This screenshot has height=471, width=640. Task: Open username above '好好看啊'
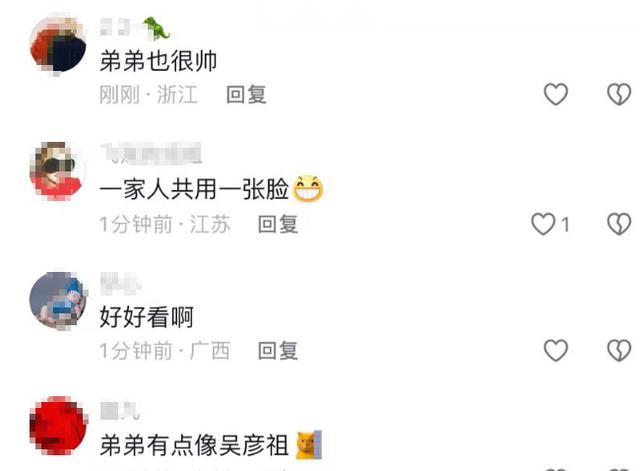tap(120, 282)
